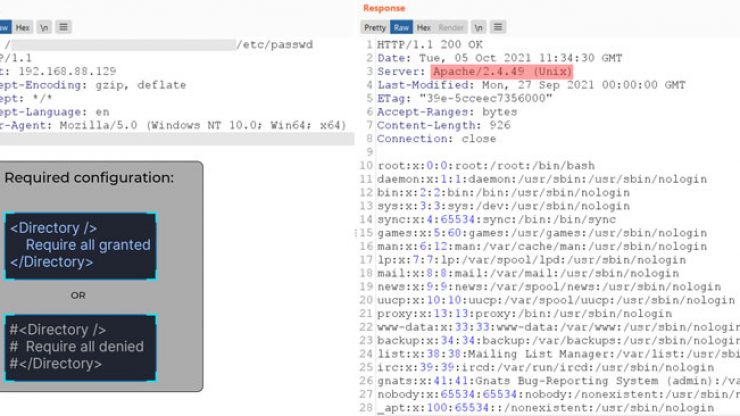Screen dimensions: 740x416
Task: Select the mail:x:8:8 line
Action: point(528,273)
